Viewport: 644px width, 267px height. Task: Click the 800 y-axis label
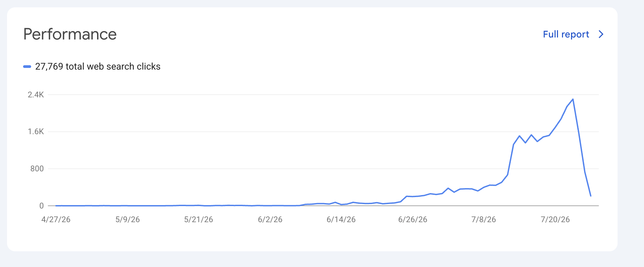pos(37,169)
